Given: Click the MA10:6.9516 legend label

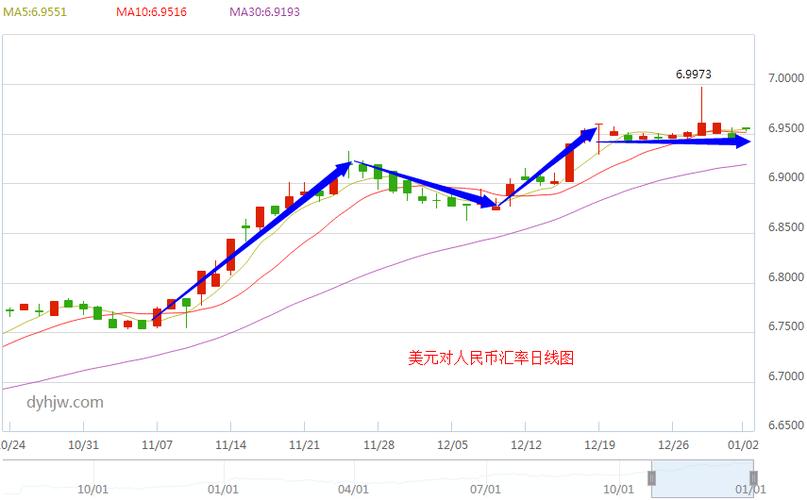Looking at the screenshot, I should tap(151, 12).
